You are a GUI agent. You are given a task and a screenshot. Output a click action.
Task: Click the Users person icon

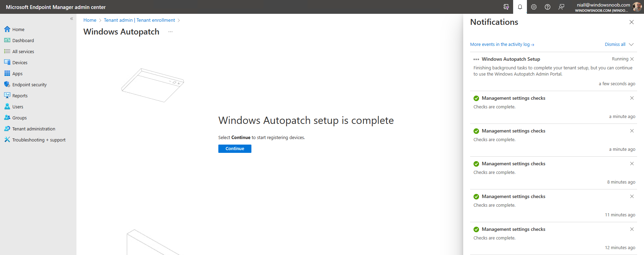click(x=7, y=107)
